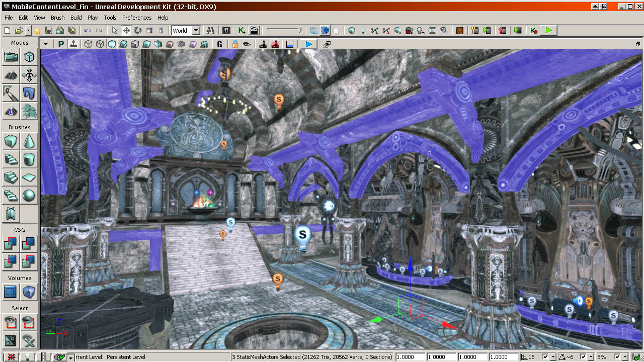644x362 pixels.
Task: Select Wireframe view mode icon
Action: tap(100, 44)
